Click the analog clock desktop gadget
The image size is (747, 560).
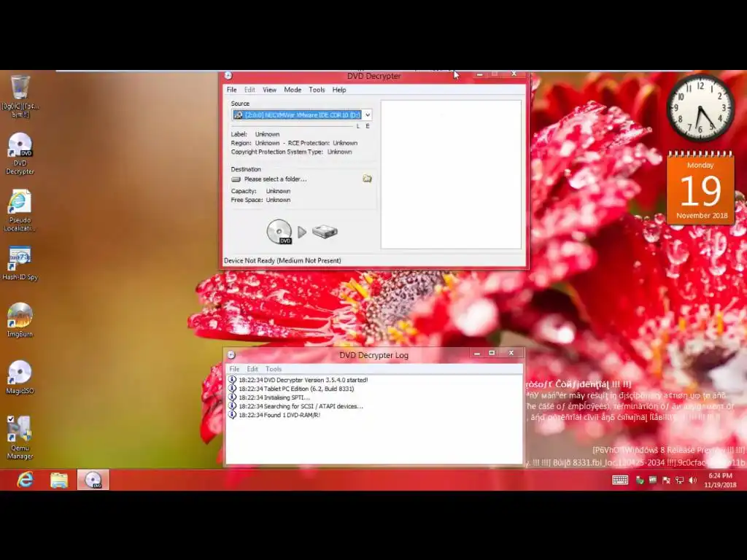[x=700, y=108]
